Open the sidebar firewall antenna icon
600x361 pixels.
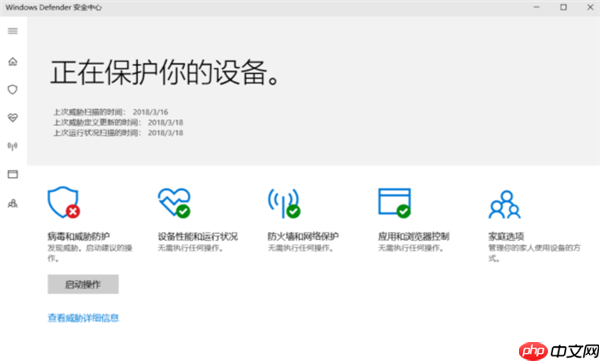[13, 146]
